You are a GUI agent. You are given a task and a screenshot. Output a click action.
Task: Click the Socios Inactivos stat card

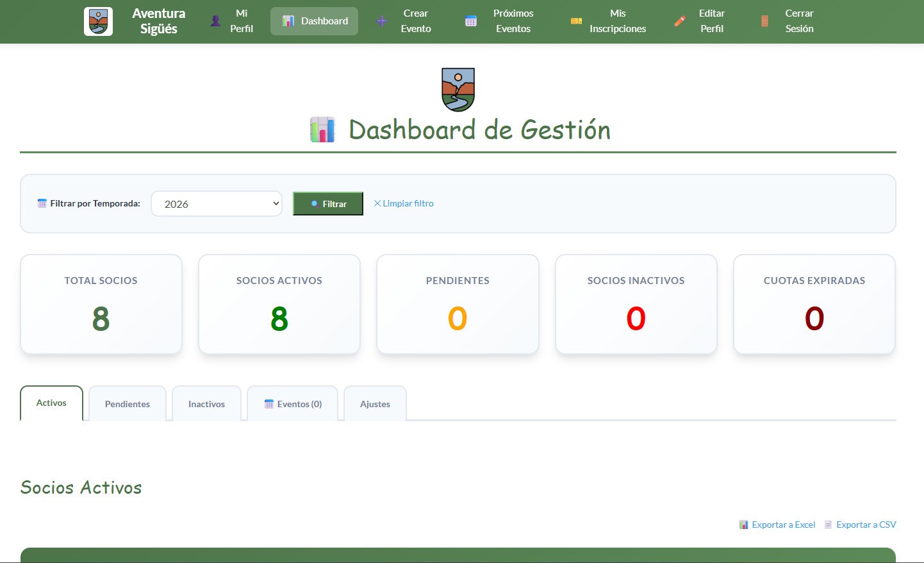point(636,305)
